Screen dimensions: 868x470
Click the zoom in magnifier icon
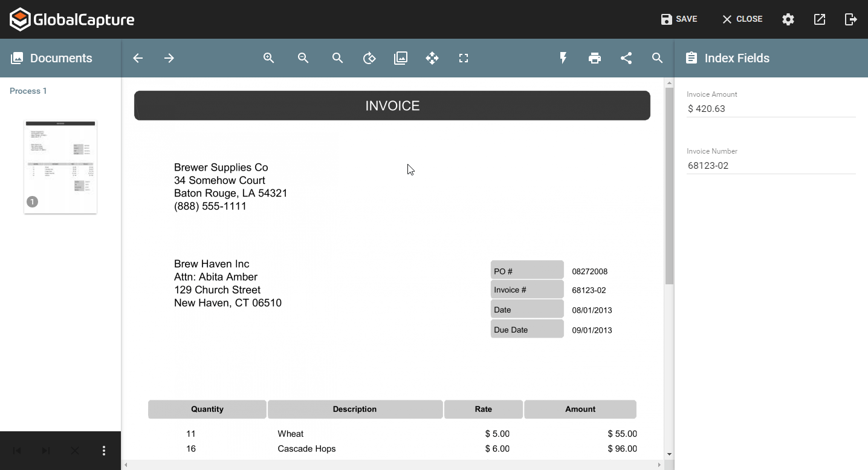(269, 58)
